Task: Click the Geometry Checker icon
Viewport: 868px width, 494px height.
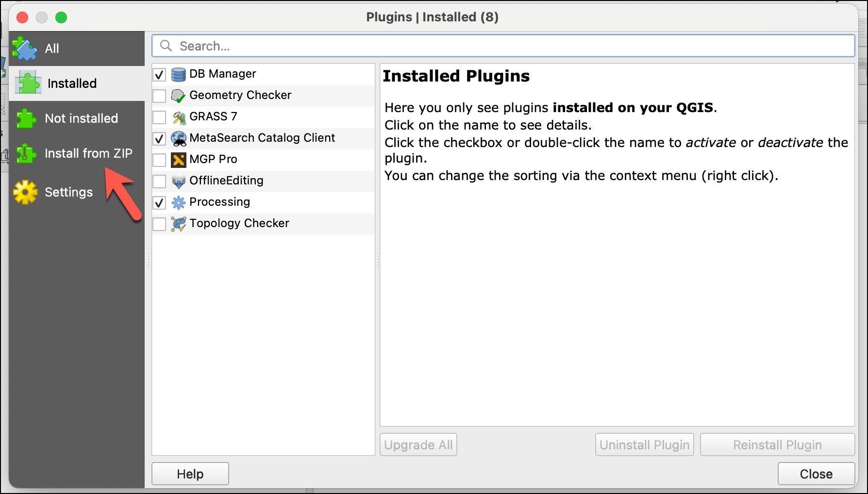Action: pos(179,96)
